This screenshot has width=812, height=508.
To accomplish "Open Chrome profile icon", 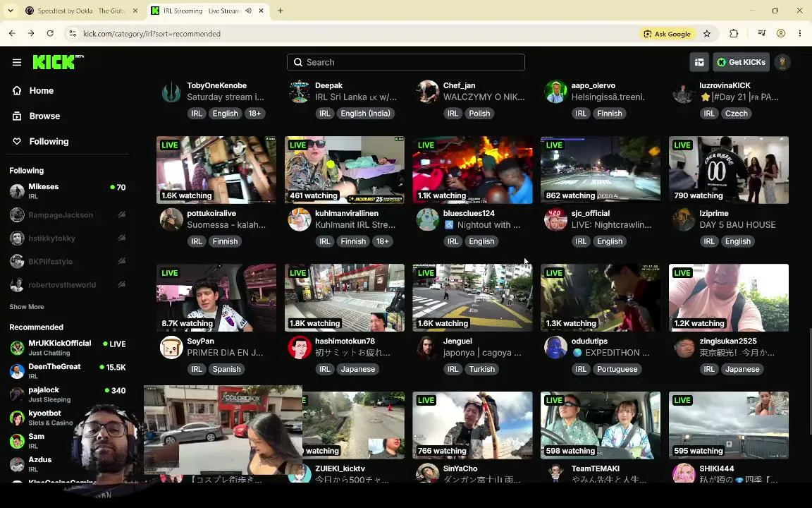I will (x=781, y=33).
